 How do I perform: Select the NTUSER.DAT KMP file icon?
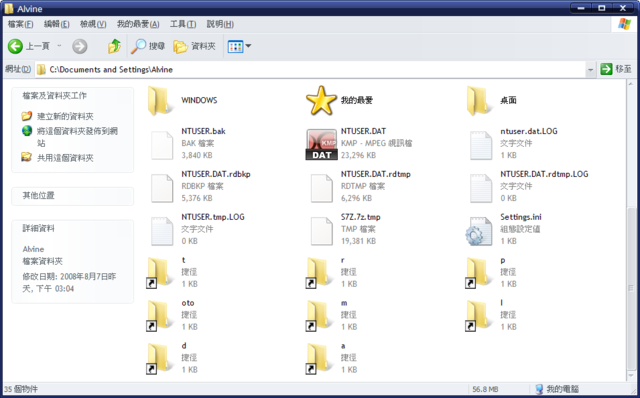322,145
